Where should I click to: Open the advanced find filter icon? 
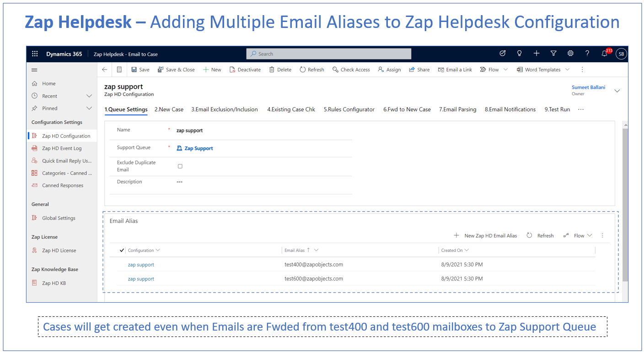(x=553, y=54)
